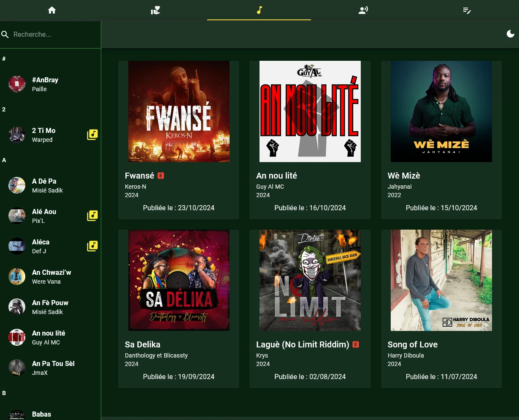The height and width of the screenshot is (420, 519).
Task: Select An Pa Tou Sèl by JmaX
Action: tap(50, 368)
